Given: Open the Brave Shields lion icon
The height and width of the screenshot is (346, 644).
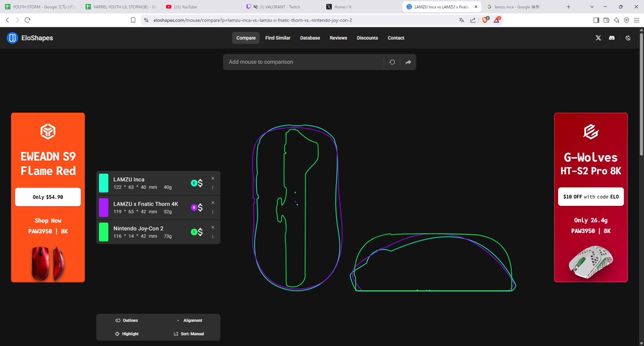Looking at the screenshot, I should tap(486, 20).
